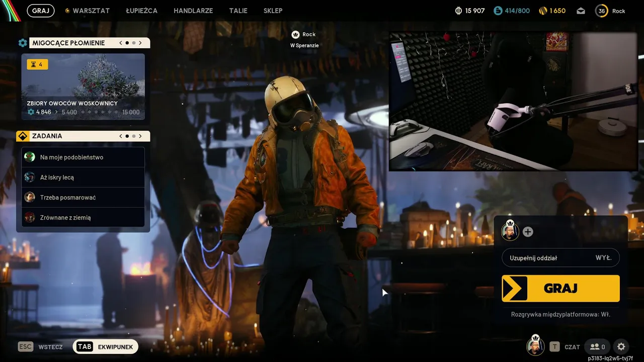Image resolution: width=644 pixels, height=362 pixels.
Task: Start match with yellow GRAJ button
Action: click(x=560, y=288)
